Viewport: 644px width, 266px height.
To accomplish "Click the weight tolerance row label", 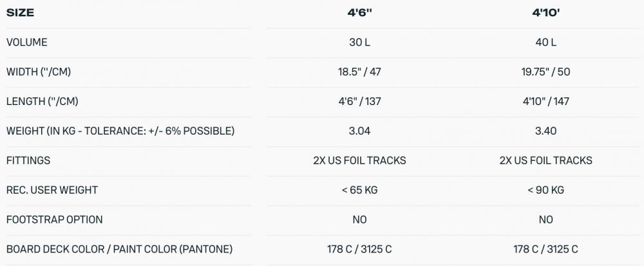I will point(120,131).
